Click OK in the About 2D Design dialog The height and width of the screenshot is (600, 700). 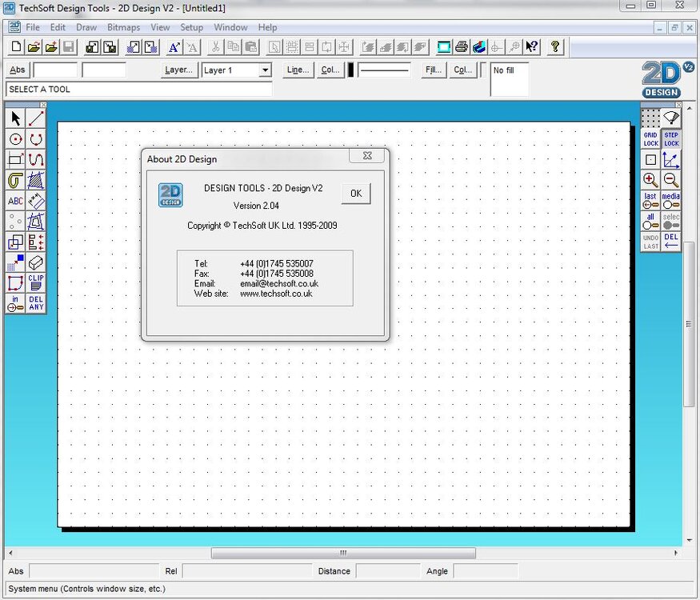356,194
